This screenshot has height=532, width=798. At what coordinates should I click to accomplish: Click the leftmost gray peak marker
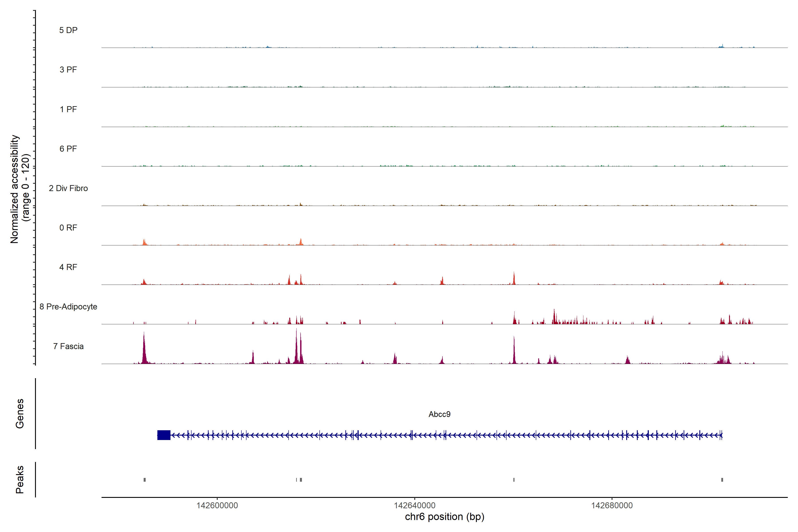click(x=145, y=480)
